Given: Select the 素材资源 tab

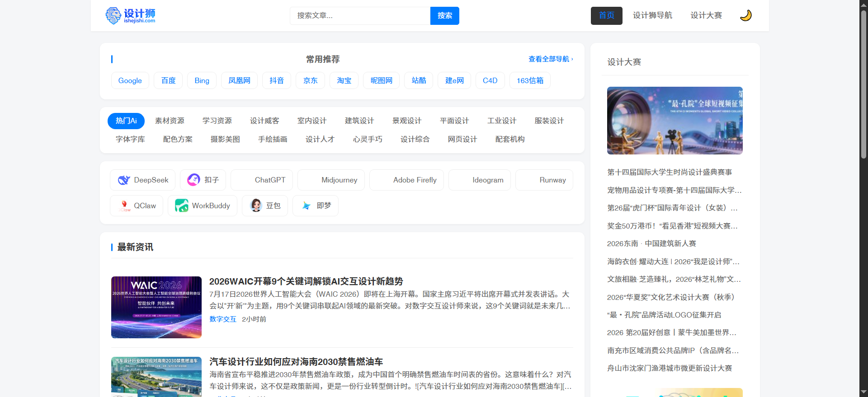Looking at the screenshot, I should coord(170,121).
